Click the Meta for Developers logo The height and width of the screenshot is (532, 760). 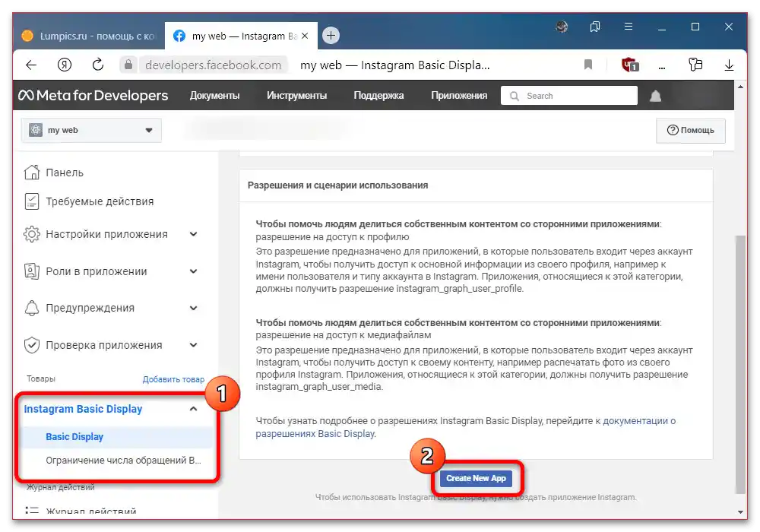91,95
